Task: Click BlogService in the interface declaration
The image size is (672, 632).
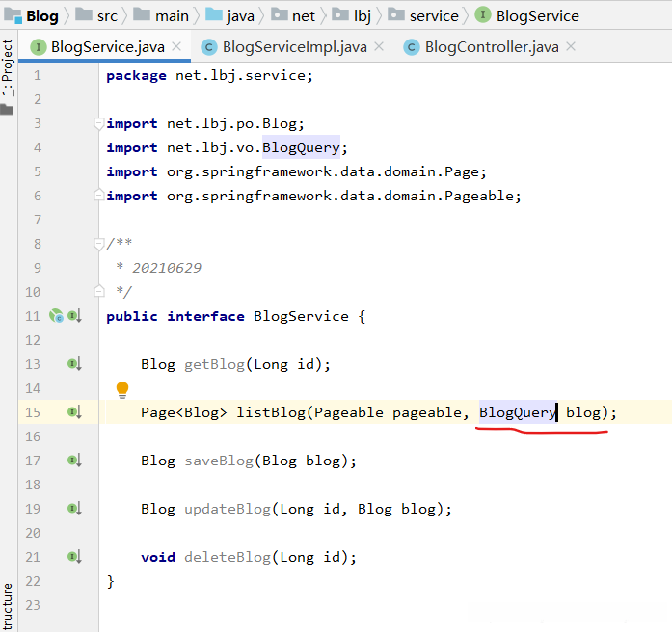Action: coord(301,316)
